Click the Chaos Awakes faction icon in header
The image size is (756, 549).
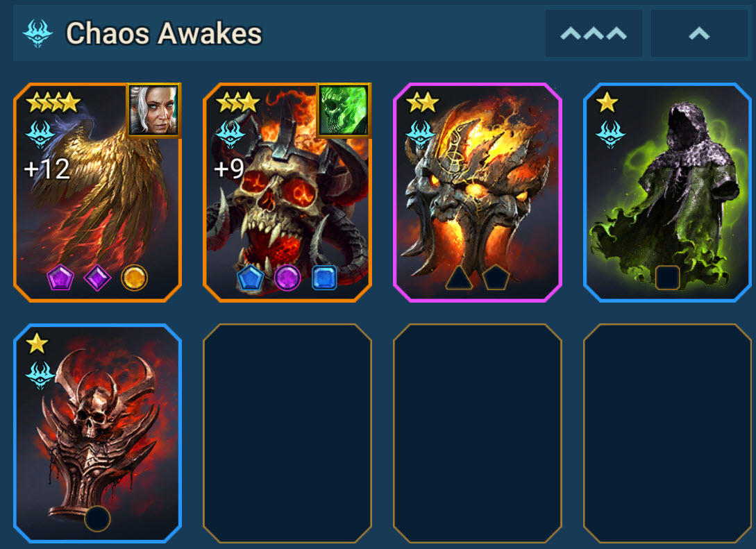pyautogui.click(x=37, y=33)
